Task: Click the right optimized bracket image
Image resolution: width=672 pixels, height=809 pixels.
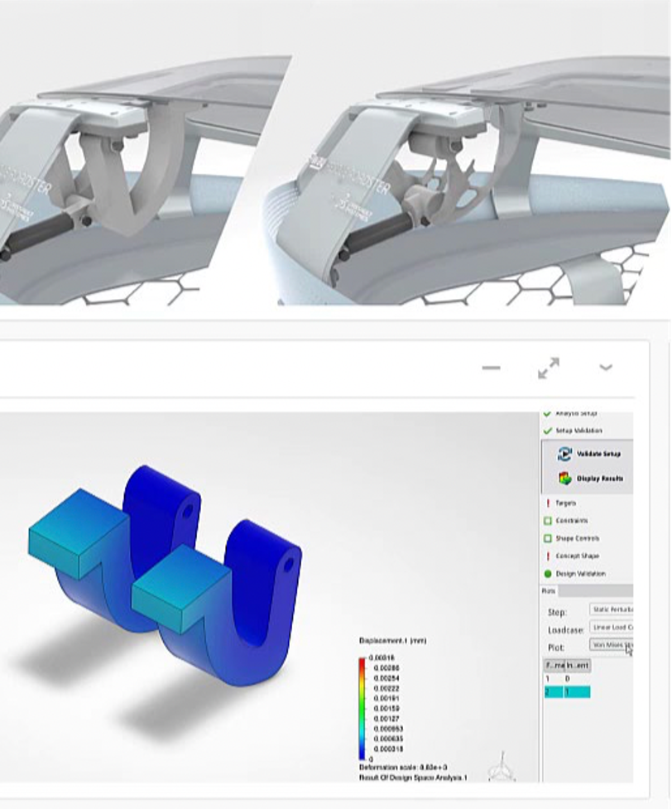Action: click(467, 181)
